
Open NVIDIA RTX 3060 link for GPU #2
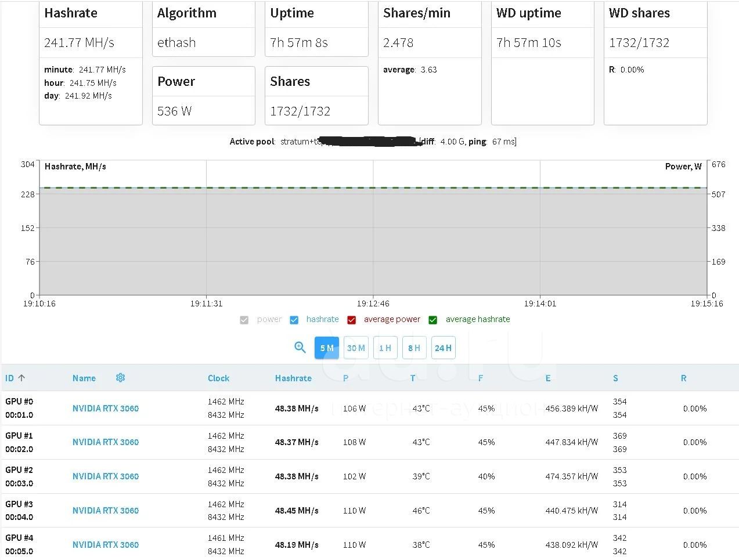(x=106, y=476)
